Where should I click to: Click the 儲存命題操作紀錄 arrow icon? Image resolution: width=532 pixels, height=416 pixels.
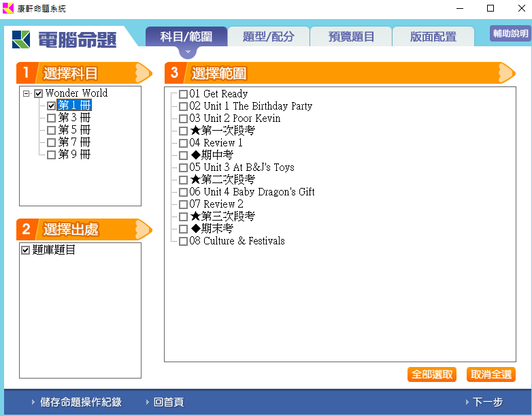[x=33, y=402]
